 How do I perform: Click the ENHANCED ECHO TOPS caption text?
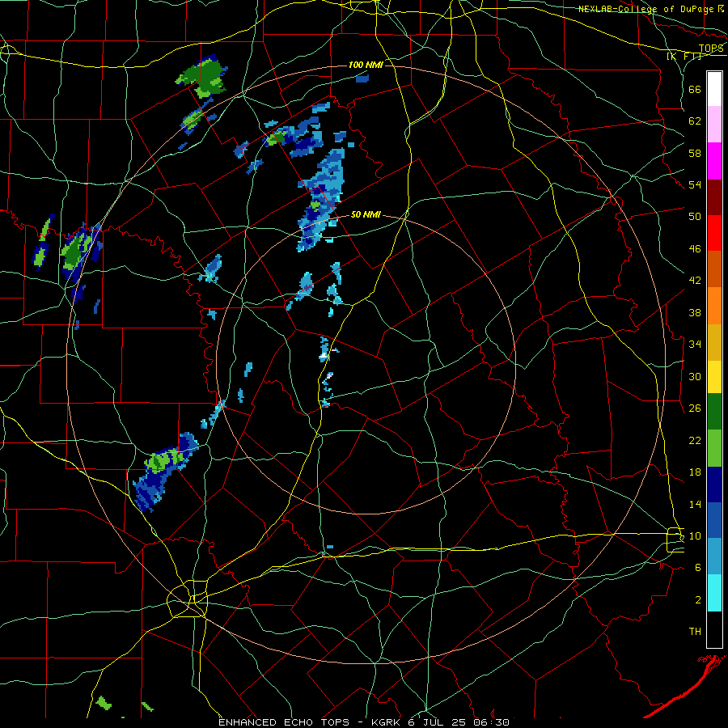(284, 722)
